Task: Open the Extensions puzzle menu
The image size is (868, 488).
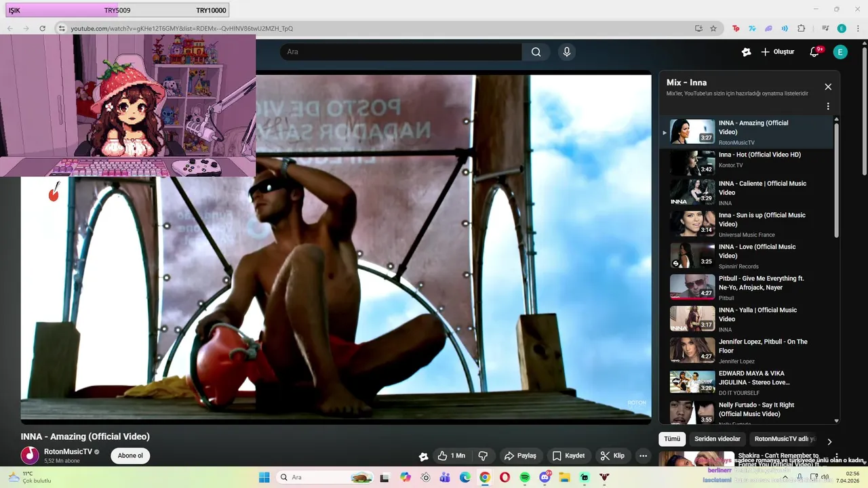Action: pyautogui.click(x=801, y=28)
